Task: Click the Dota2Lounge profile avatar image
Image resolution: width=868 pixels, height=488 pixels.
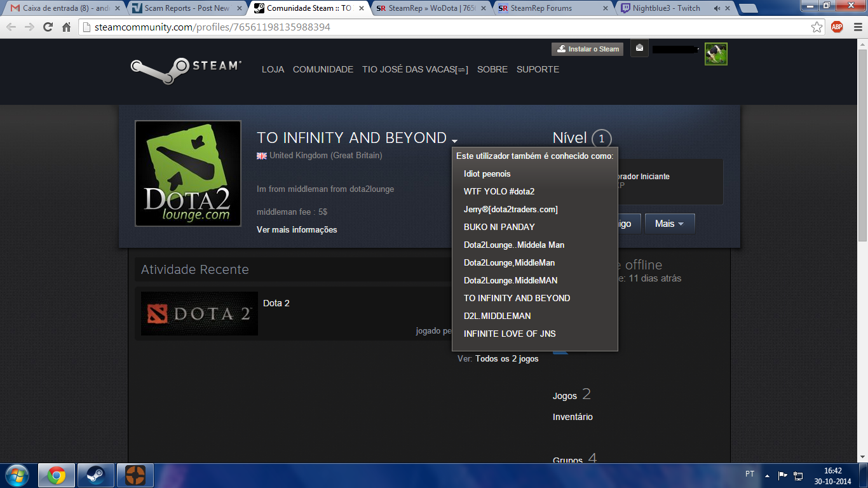Action: [x=188, y=173]
